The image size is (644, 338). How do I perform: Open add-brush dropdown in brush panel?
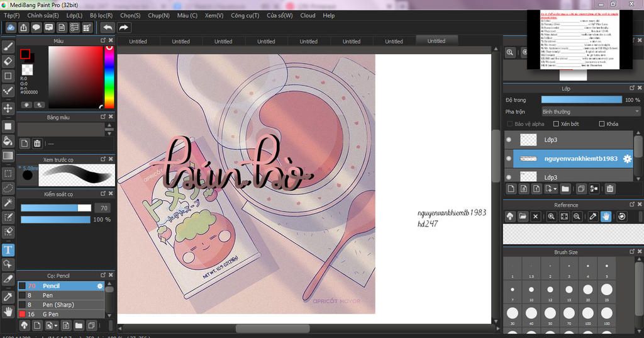pyautogui.click(x=52, y=325)
